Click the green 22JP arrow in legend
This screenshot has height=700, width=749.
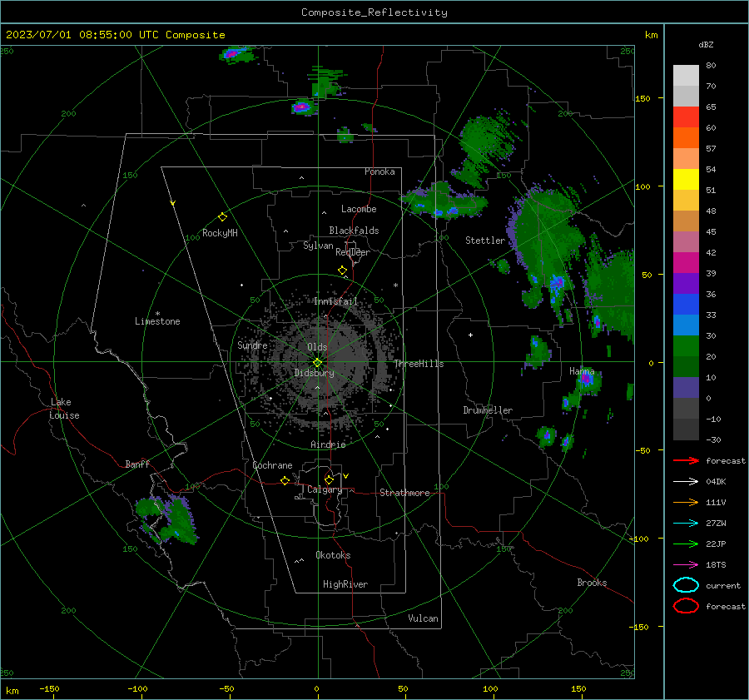686,544
